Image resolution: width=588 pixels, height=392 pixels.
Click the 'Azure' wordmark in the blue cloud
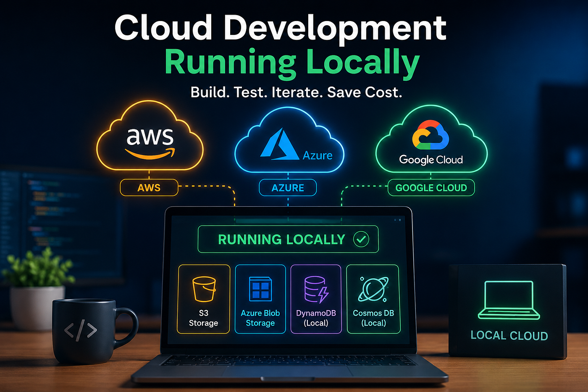coord(318,155)
